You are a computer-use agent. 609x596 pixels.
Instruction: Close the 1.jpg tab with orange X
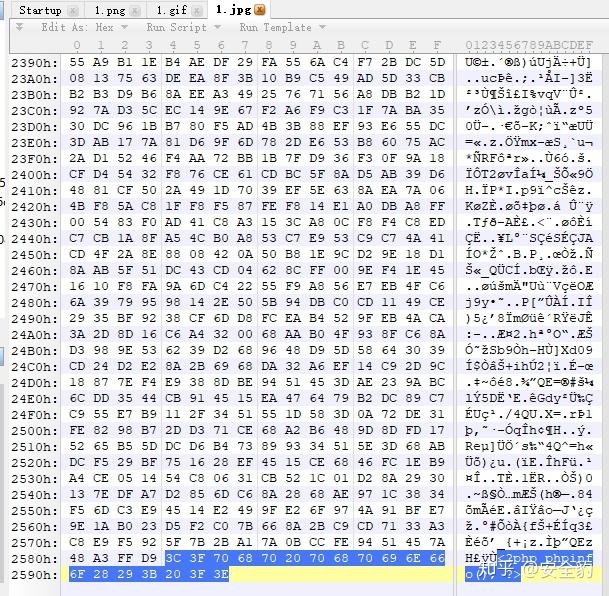tap(259, 10)
